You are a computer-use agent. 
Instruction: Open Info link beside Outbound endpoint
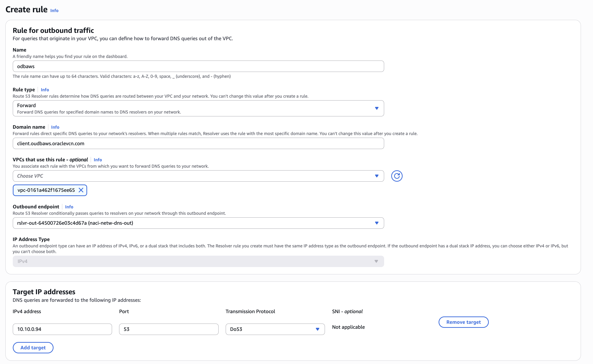(69, 207)
